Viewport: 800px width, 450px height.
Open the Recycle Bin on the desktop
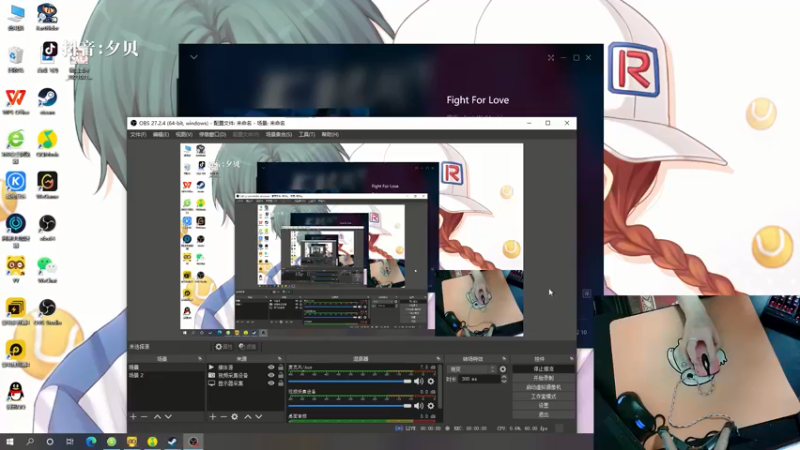pos(16,59)
